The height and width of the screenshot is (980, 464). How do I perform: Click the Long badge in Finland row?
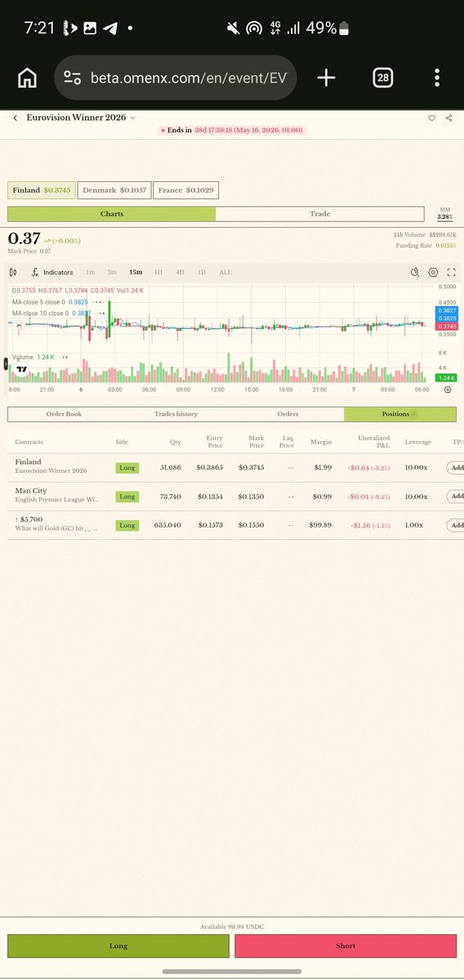click(127, 468)
